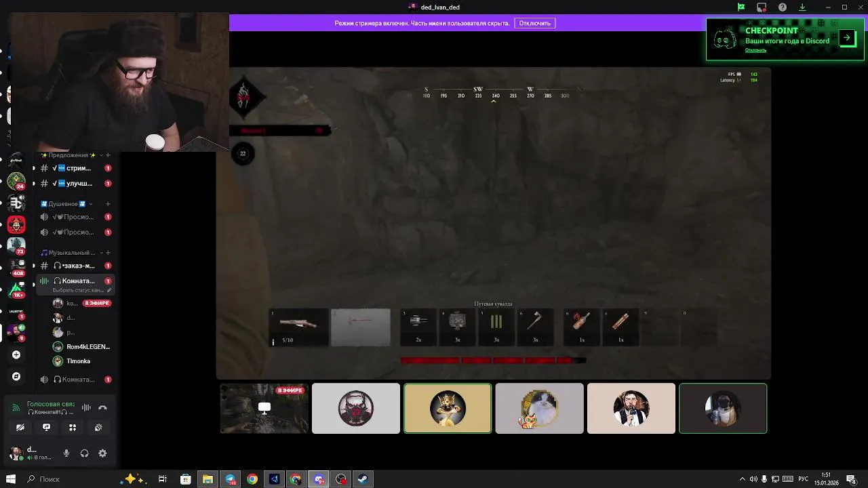Join the first Просмо... voice channel
This screenshot has width=868, height=488.
pyautogui.click(x=75, y=217)
